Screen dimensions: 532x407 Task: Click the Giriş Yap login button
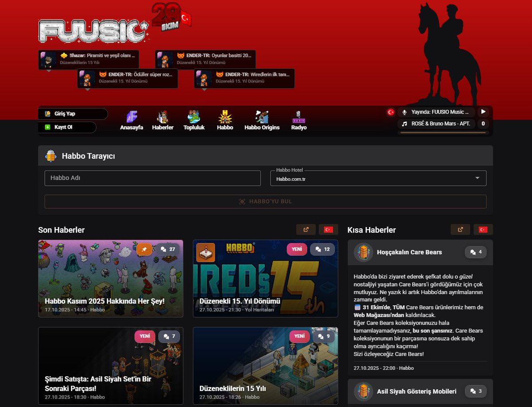(x=73, y=114)
